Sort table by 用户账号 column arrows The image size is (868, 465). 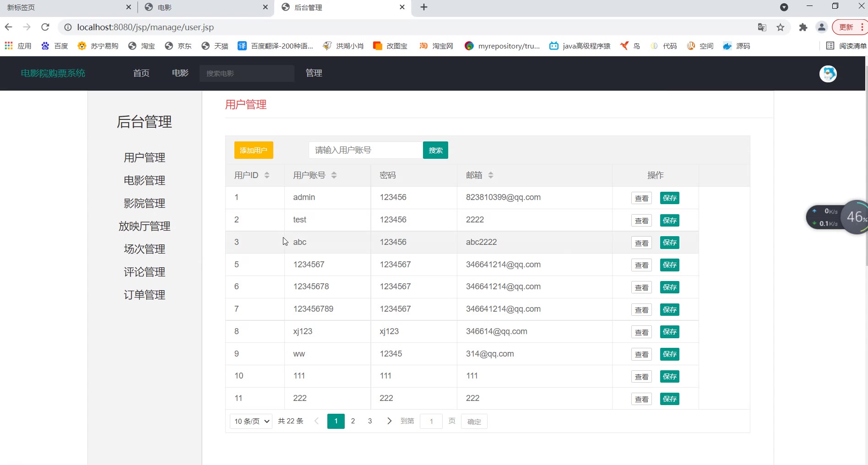click(334, 175)
